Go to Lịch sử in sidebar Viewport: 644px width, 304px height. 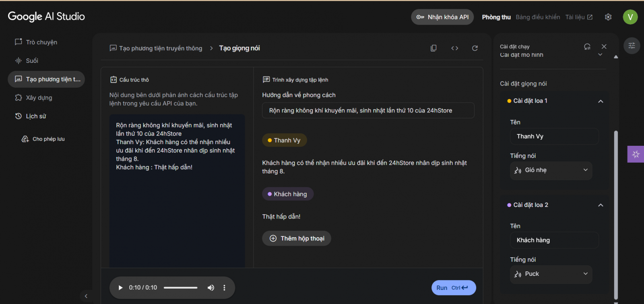(36, 116)
